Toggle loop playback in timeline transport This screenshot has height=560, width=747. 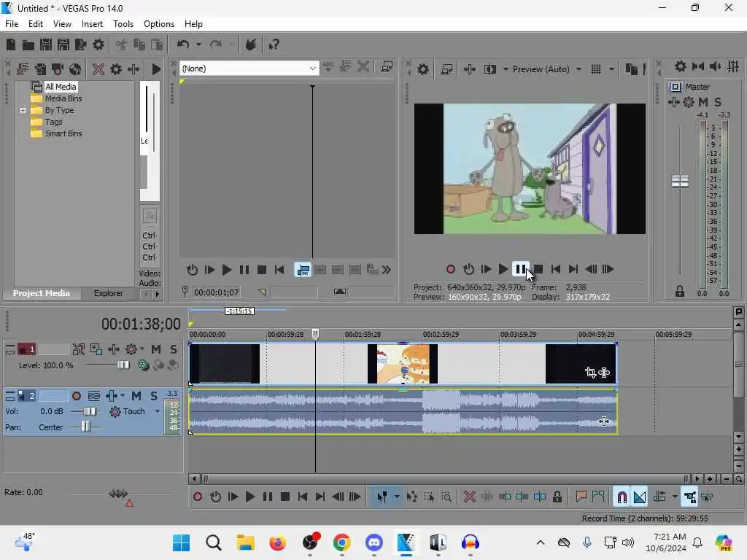(x=215, y=497)
